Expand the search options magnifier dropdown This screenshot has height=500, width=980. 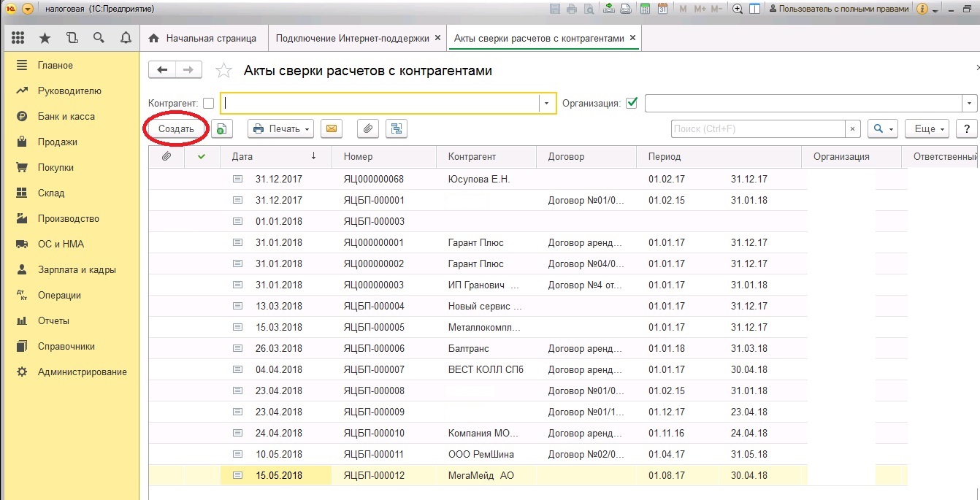883,128
